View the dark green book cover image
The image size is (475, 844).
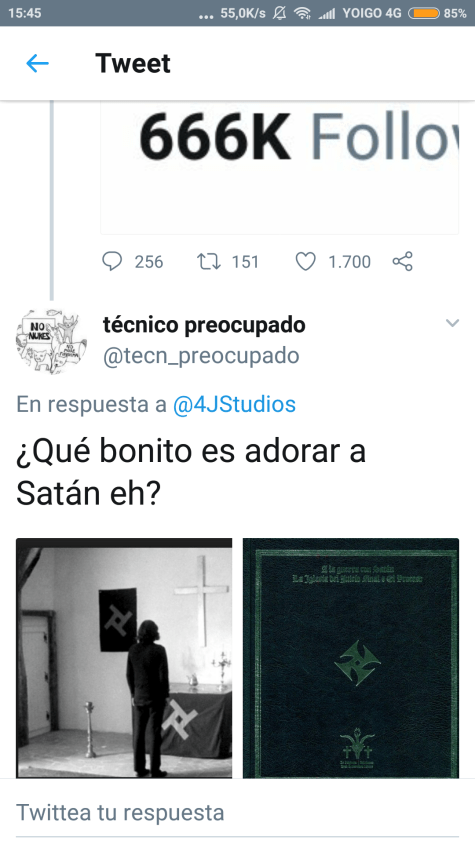pyautogui.click(x=351, y=658)
